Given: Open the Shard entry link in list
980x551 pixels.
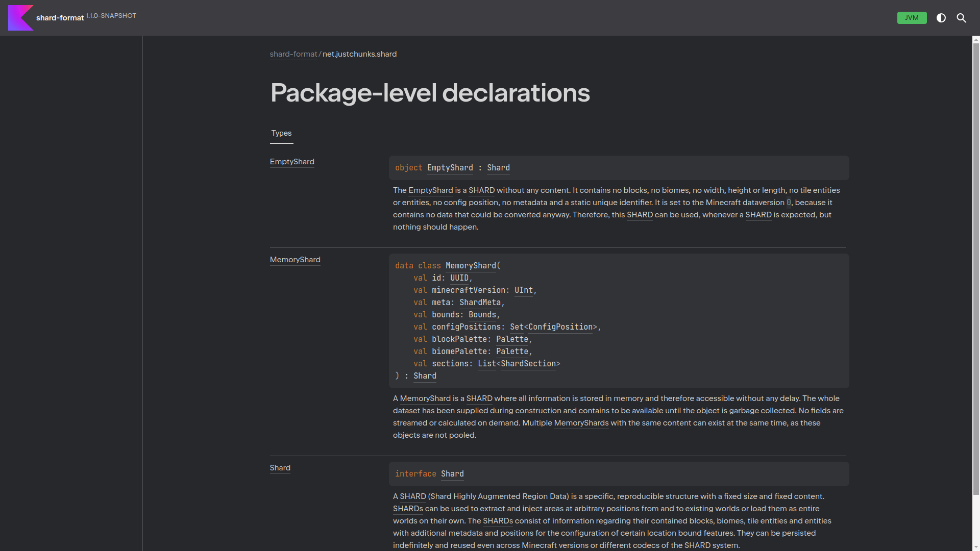Looking at the screenshot, I should click(x=280, y=468).
